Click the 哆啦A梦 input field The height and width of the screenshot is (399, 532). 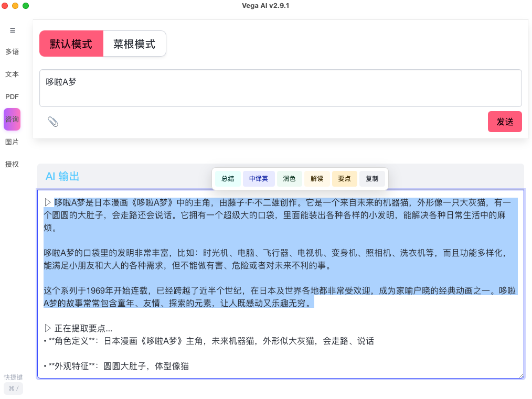280,88
